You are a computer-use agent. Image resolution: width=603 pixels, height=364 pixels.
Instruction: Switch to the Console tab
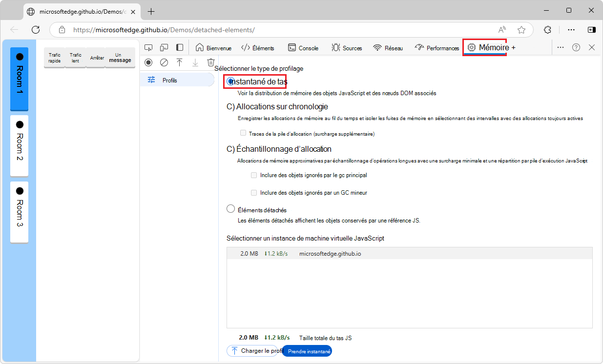[x=303, y=48]
